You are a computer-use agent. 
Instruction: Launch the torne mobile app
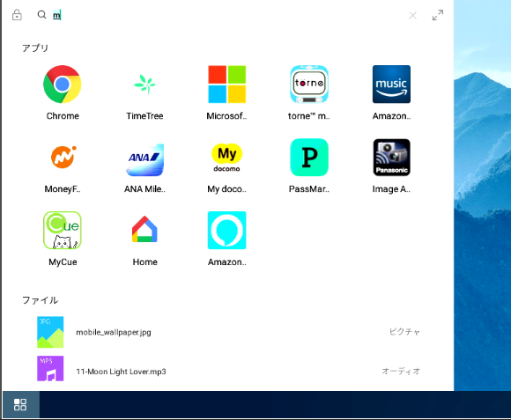[309, 85]
